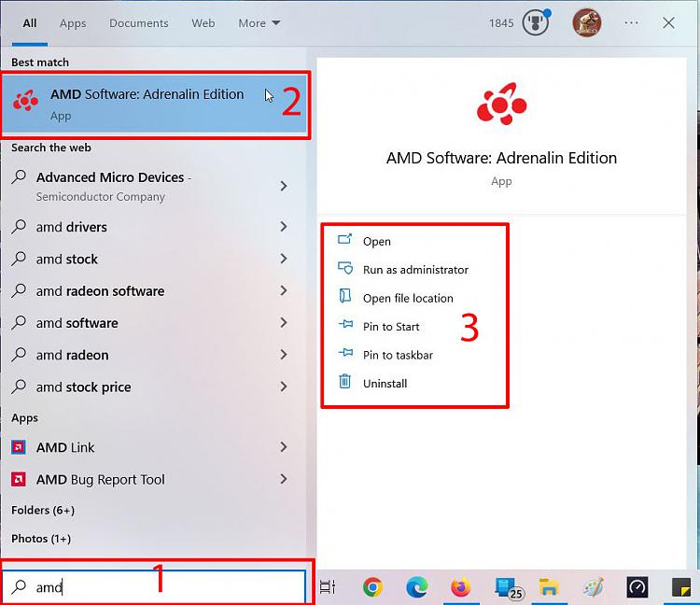Open the speedometer app on taskbar
The width and height of the screenshot is (700, 605).
[637, 587]
